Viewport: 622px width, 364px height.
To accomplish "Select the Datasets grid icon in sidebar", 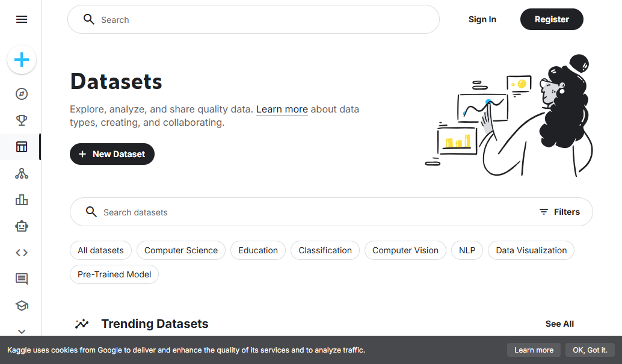I will coord(22,146).
